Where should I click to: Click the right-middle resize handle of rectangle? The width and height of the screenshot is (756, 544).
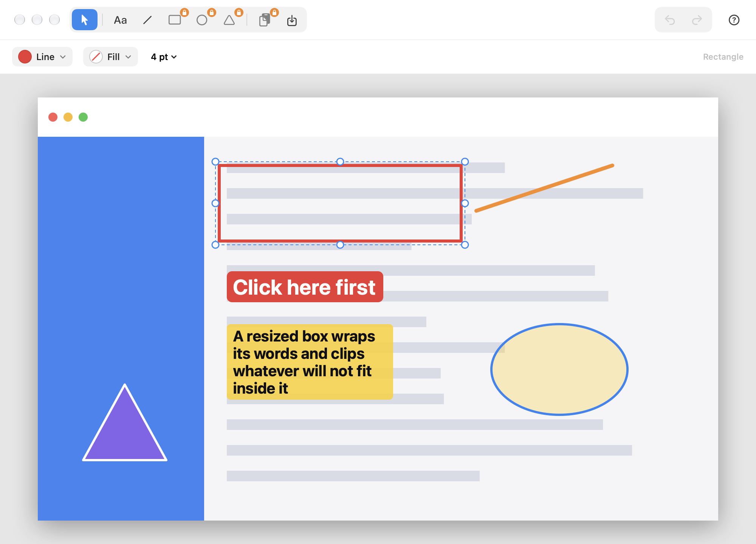coord(465,203)
